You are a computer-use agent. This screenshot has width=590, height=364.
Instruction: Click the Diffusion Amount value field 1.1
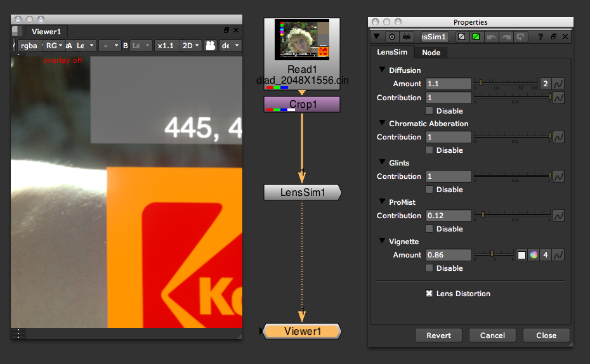tap(448, 84)
